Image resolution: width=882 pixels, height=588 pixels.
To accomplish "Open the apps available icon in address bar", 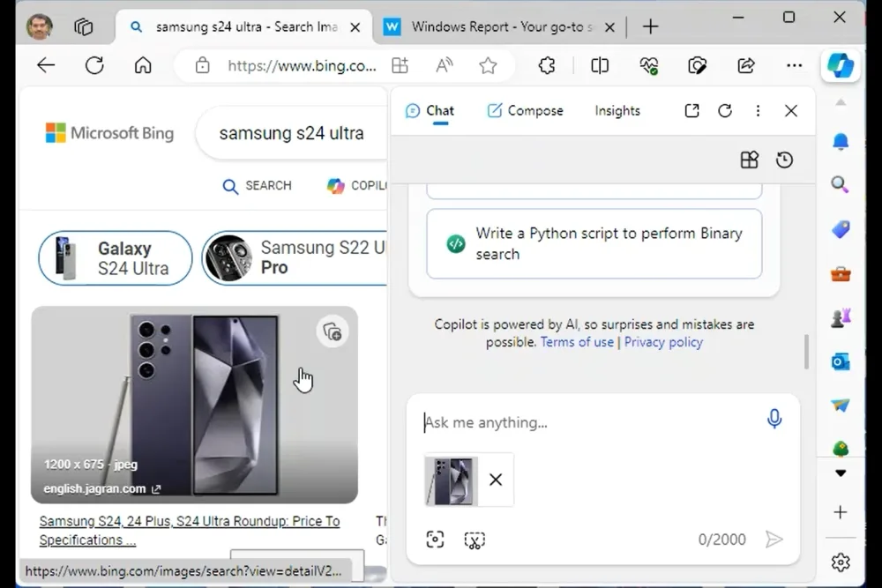I will tap(400, 66).
